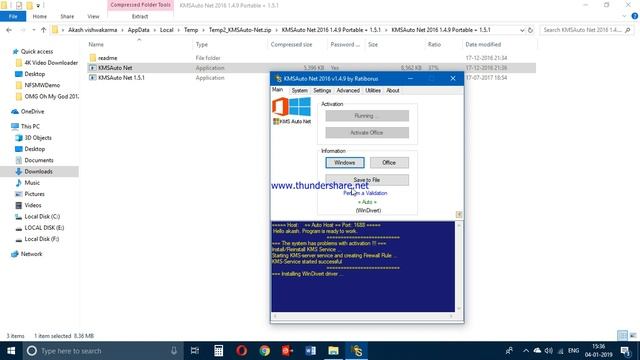
Task: Click the KMSAuto Net taskbar icon
Action: pos(357,351)
